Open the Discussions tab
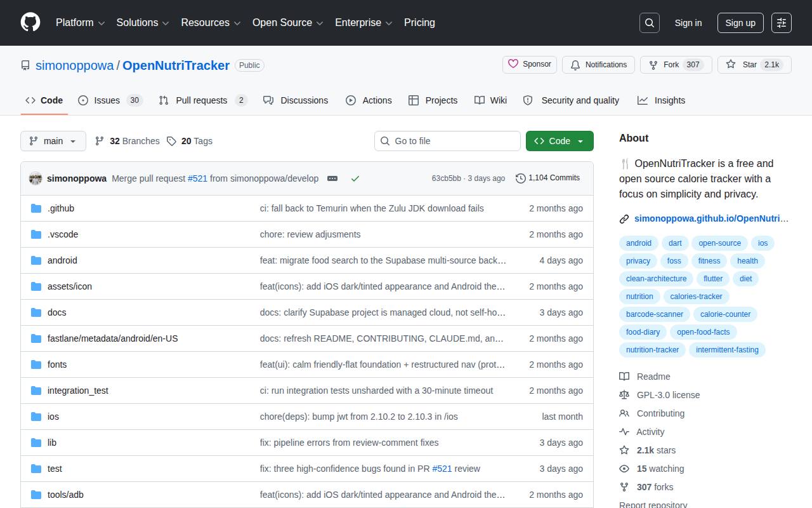Image resolution: width=812 pixels, height=508 pixels. click(x=296, y=100)
